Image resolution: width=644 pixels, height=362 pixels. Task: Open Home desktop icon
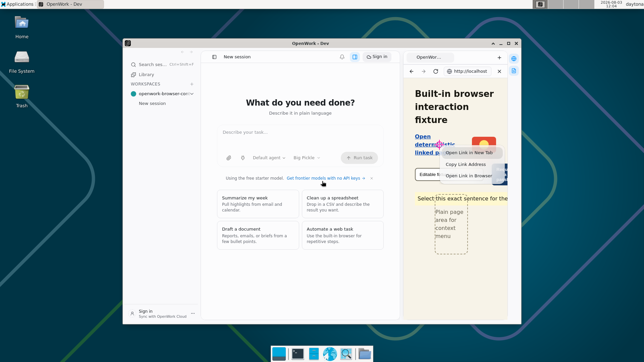pos(22,28)
